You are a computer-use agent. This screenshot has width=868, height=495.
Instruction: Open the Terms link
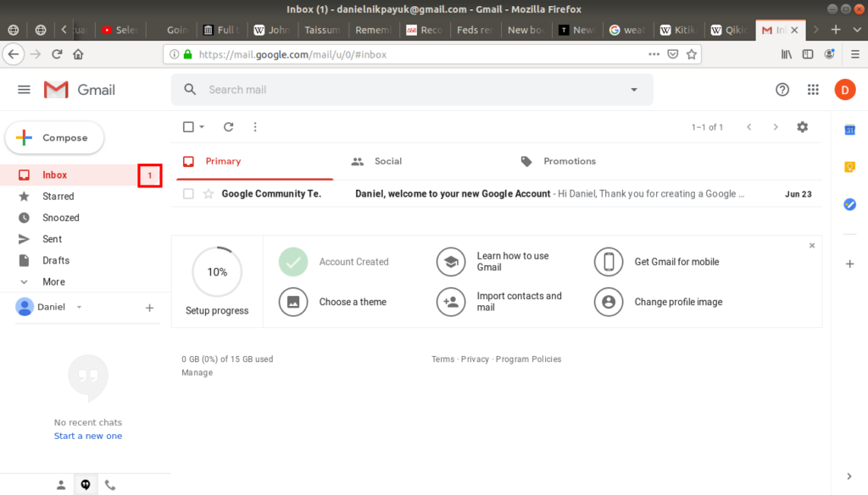442,359
